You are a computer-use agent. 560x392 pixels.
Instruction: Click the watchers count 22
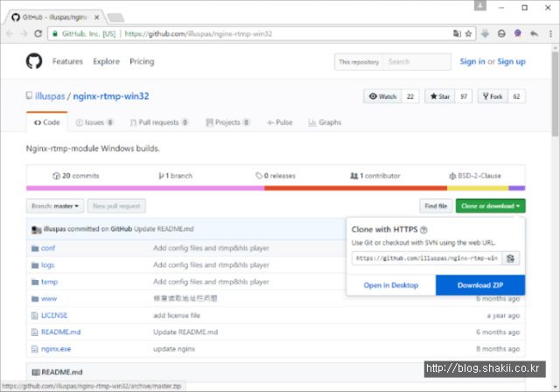[410, 96]
